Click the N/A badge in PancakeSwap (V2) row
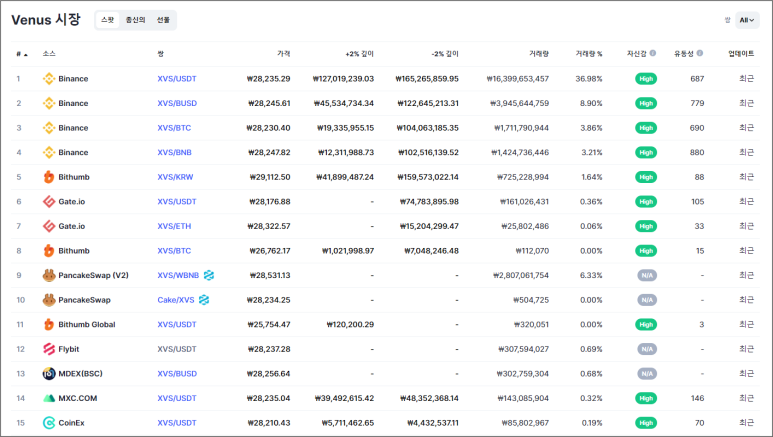This screenshot has height=437, width=773. [x=647, y=275]
